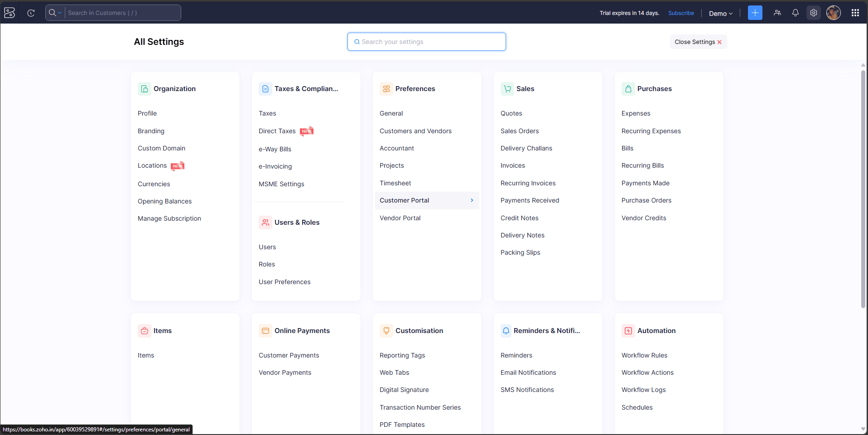Click the Reminders & Notifications bell icon

506,331
